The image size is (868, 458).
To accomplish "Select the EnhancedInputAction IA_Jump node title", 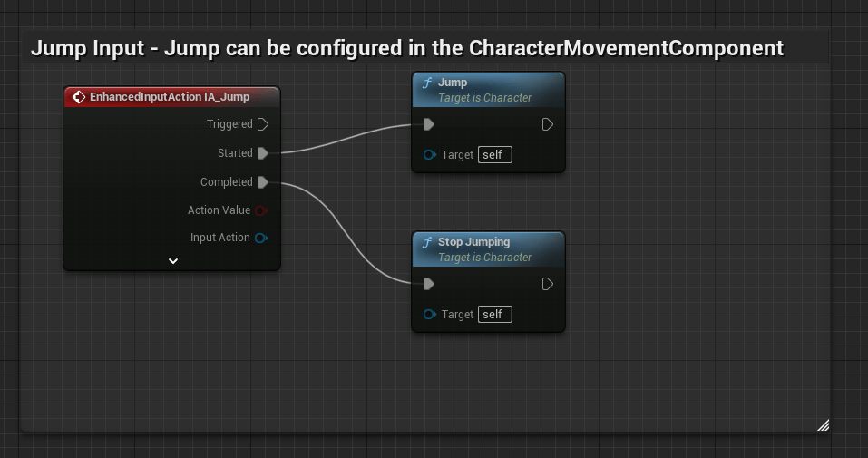I will [x=170, y=97].
